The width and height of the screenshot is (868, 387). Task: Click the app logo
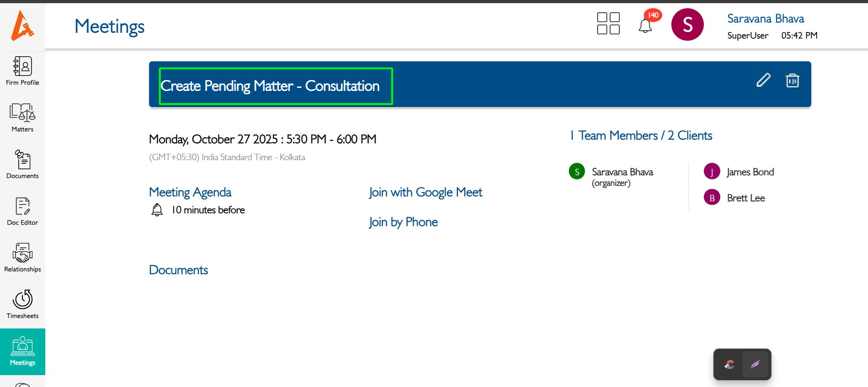coord(22,26)
